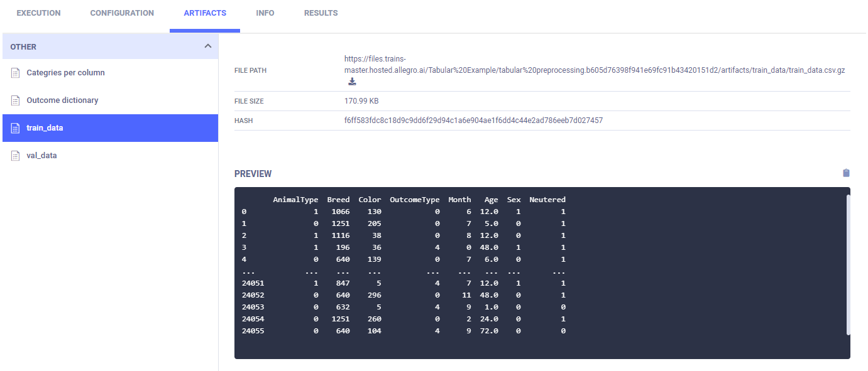This screenshot has width=868, height=371.
Task: Download the train_data artifact file
Action: point(352,82)
